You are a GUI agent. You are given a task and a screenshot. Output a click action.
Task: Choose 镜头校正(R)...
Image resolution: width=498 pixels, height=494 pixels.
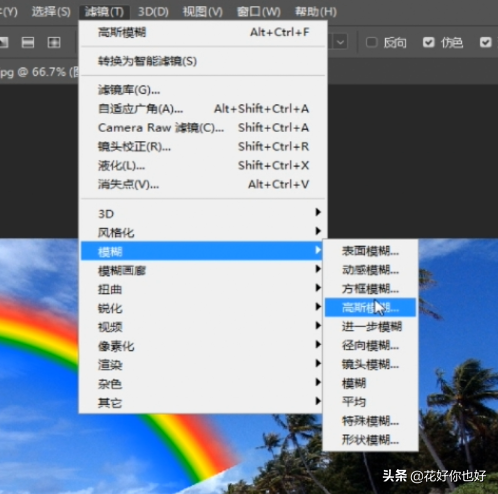click(x=203, y=147)
